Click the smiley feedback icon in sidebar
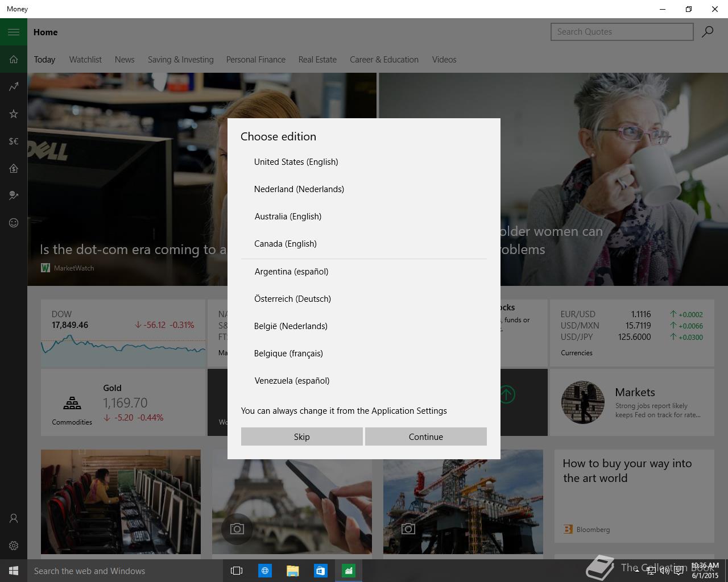Screen dimensions: 728x582 pyautogui.click(x=14, y=223)
